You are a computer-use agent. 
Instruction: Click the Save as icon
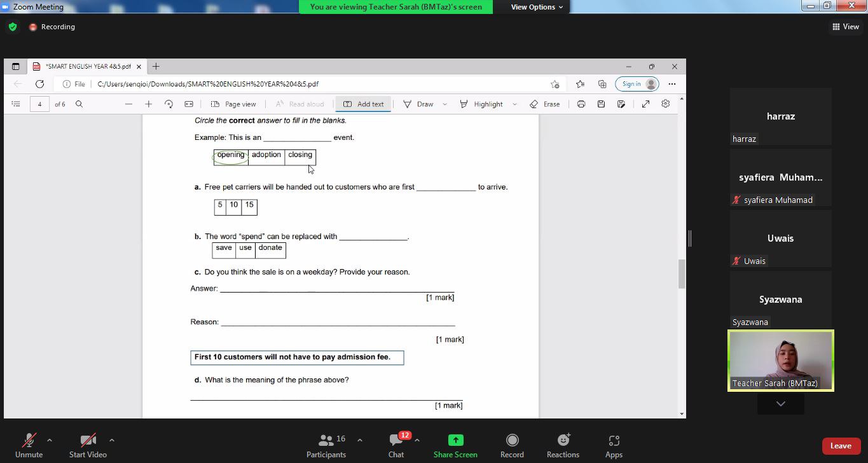pyautogui.click(x=621, y=104)
